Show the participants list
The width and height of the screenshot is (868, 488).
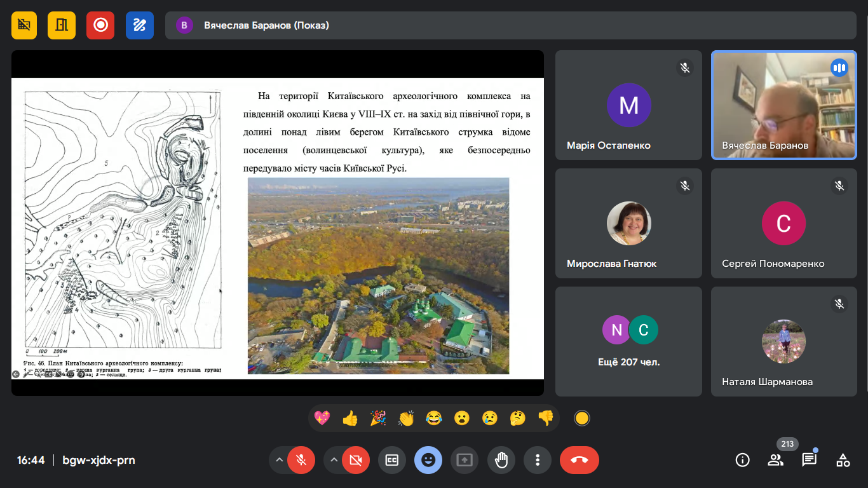click(775, 460)
